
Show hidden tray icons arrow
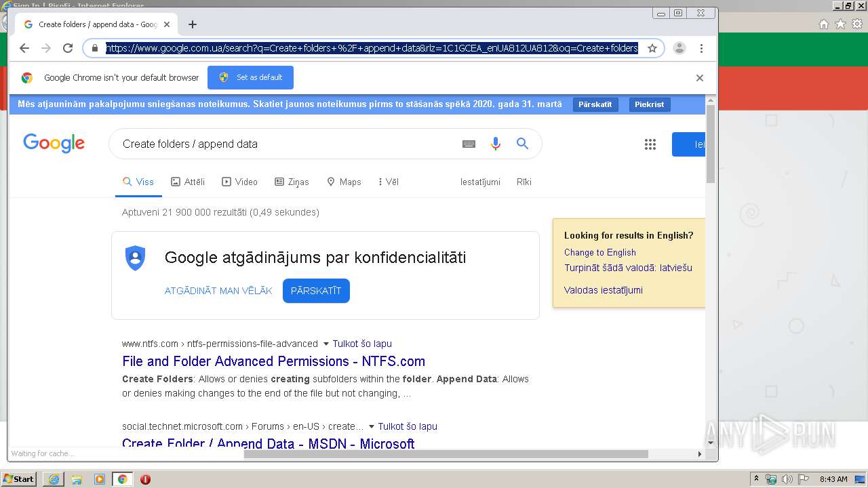pos(756,479)
